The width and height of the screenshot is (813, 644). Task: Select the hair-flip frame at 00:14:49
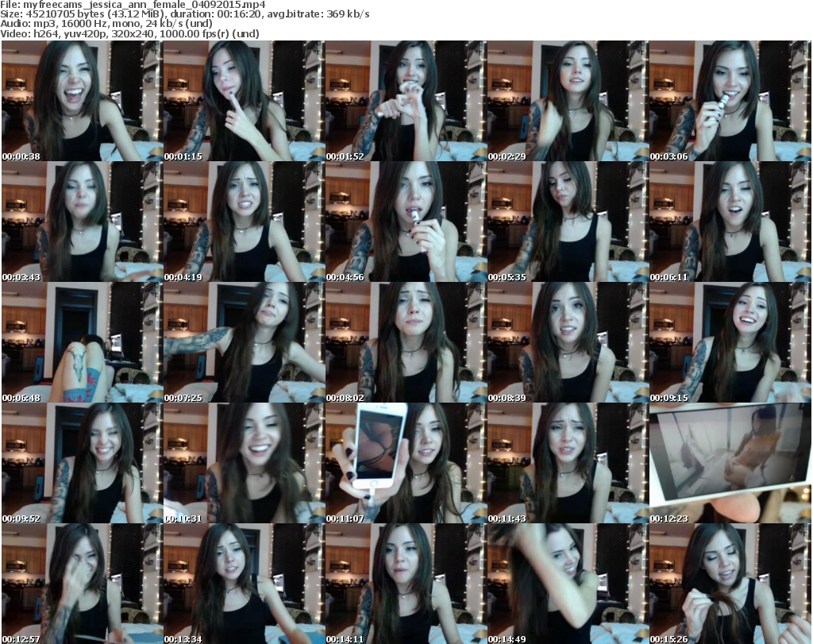coord(568,584)
